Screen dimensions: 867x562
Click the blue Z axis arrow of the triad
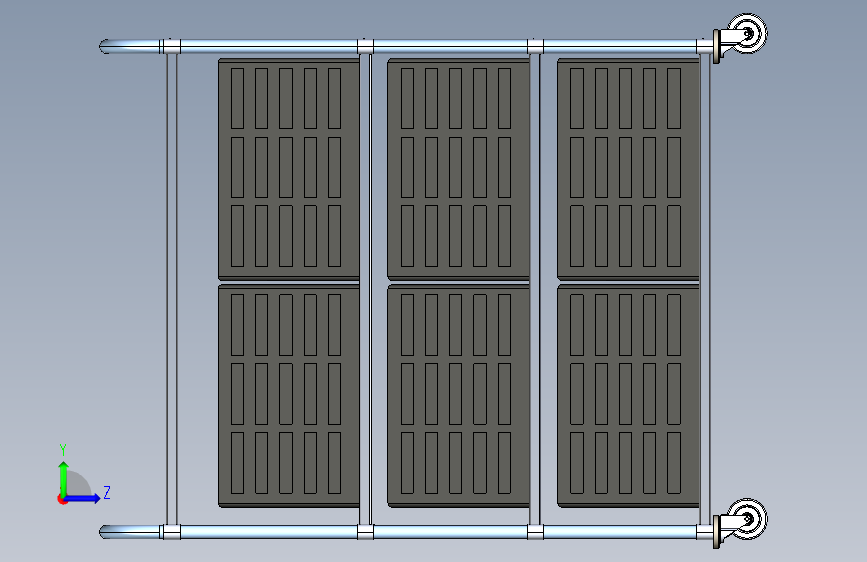pyautogui.click(x=83, y=498)
